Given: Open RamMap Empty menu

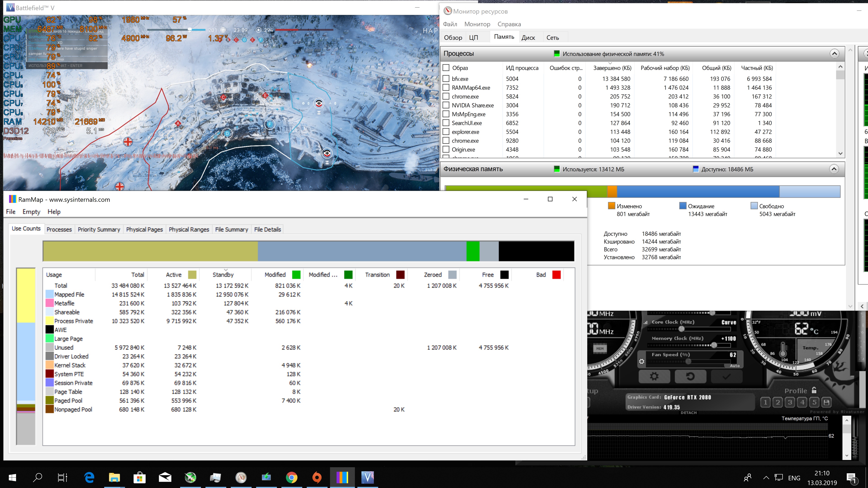Looking at the screenshot, I should (x=31, y=211).
